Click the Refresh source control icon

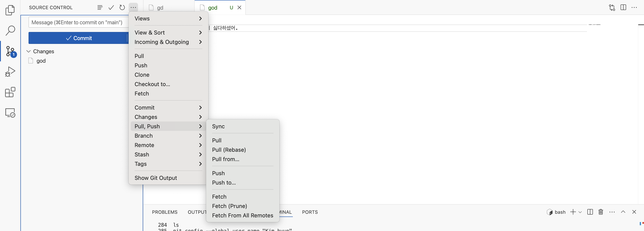tap(122, 7)
